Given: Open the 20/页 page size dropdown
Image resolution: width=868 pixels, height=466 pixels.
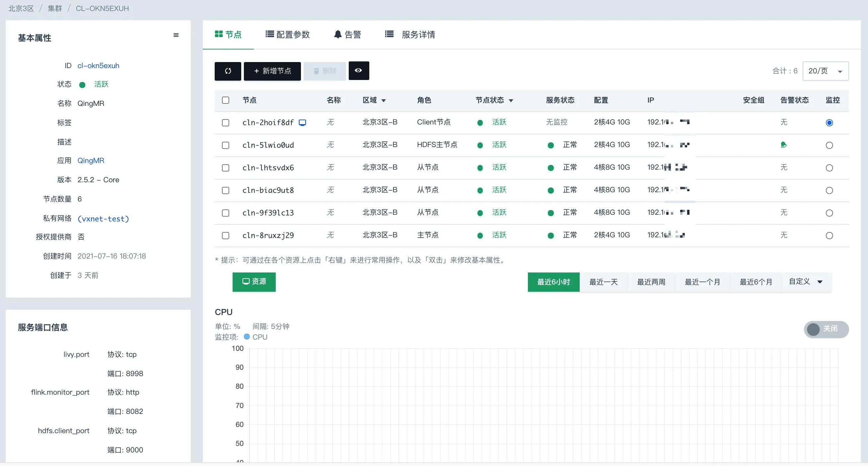Looking at the screenshot, I should (825, 71).
